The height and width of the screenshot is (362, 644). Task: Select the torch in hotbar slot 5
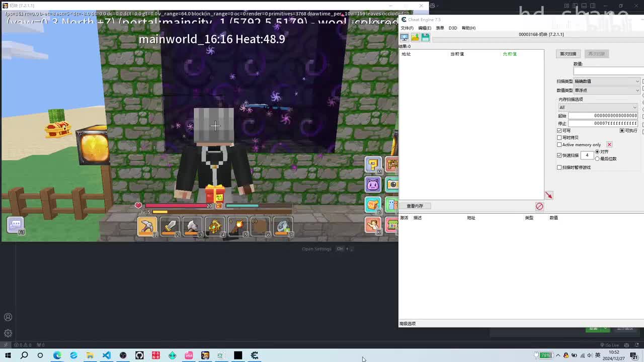pyautogui.click(x=237, y=227)
